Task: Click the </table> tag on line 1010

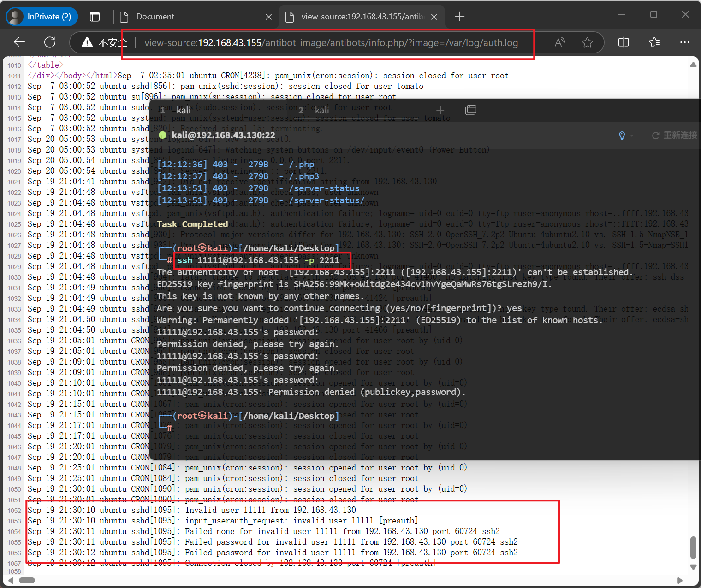Action: coord(46,65)
